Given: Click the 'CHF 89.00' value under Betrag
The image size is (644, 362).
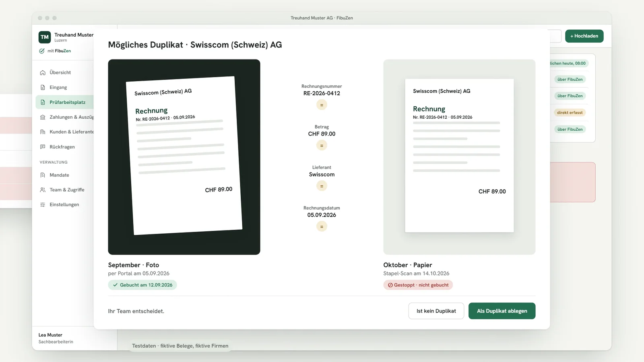Looking at the screenshot, I should tap(322, 134).
